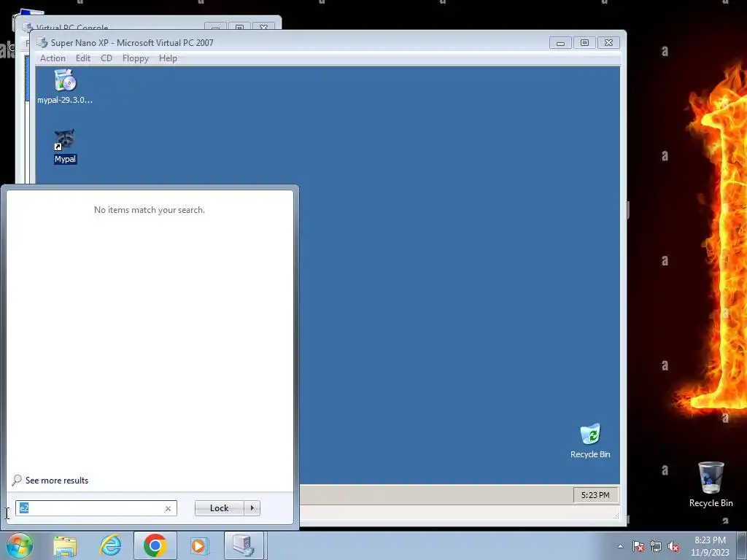The width and height of the screenshot is (747, 560).
Task: Click Show desktop strip at taskbar end
Action: (x=742, y=546)
